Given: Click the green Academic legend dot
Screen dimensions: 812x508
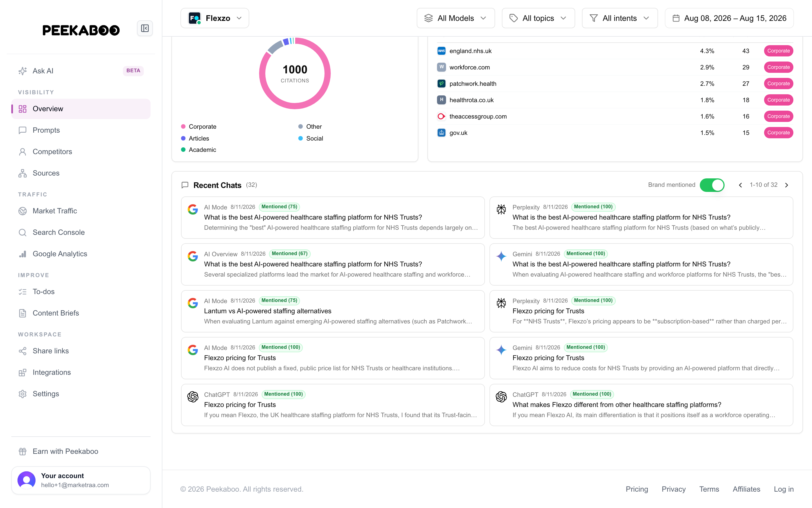Looking at the screenshot, I should 183,150.
